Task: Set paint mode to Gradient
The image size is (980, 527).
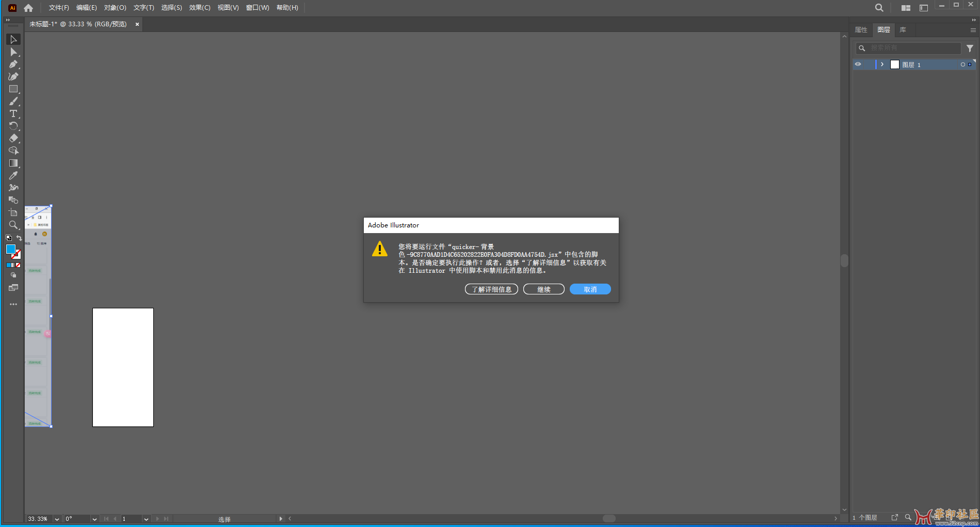Action: (13, 265)
